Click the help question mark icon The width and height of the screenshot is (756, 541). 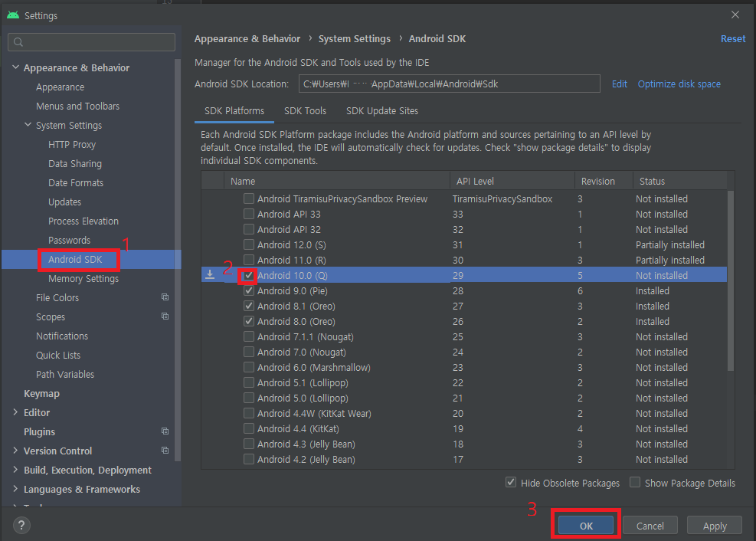point(21,525)
